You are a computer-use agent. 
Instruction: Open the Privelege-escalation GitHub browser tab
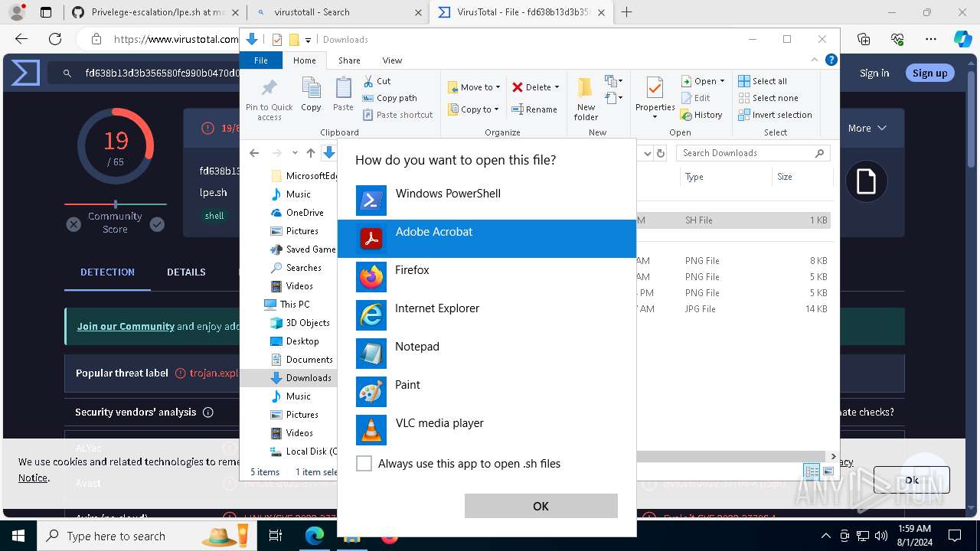coord(157,12)
